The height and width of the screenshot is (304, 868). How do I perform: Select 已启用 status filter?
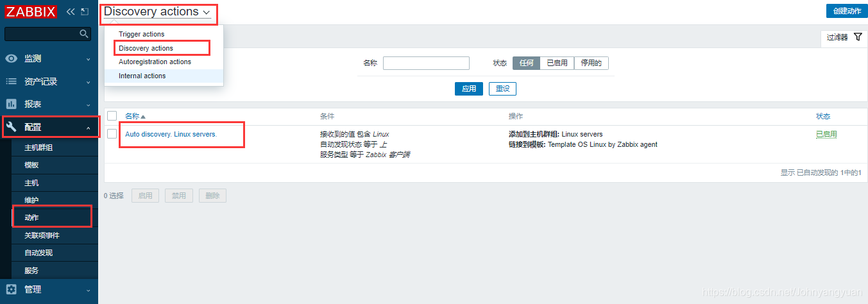tap(557, 63)
